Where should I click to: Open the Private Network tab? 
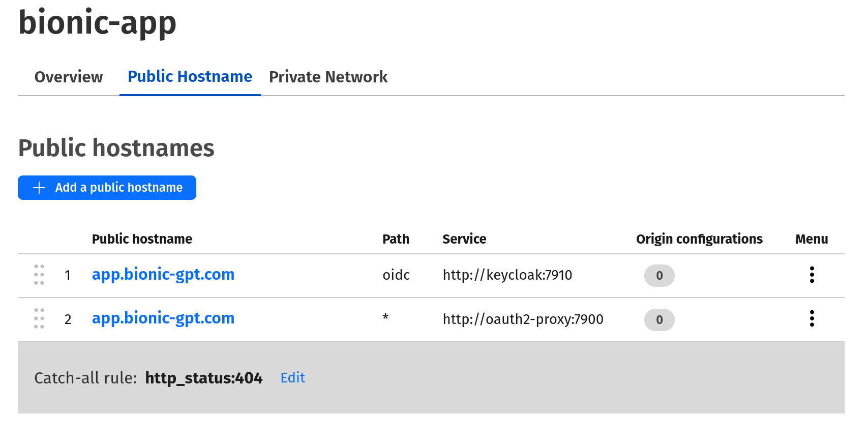pos(328,77)
